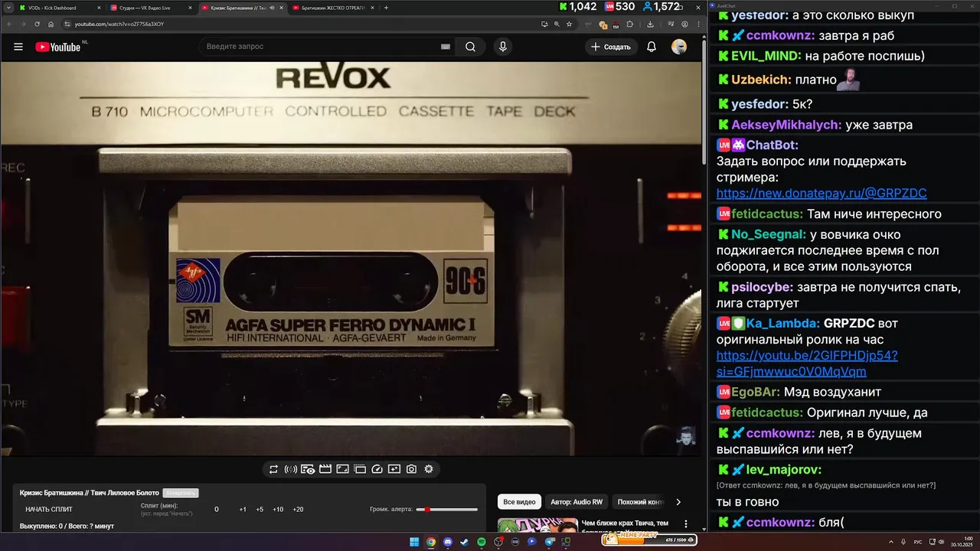Add +20 minutes to split
980x551 pixels.
click(298, 510)
